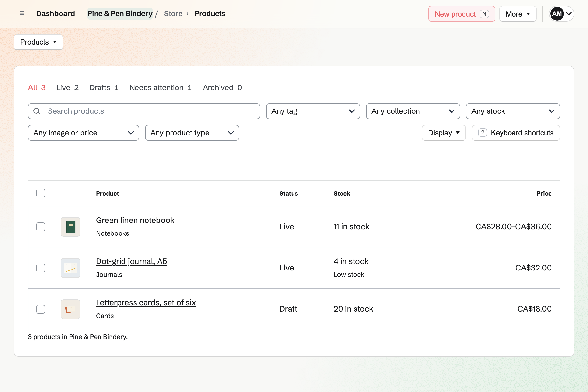This screenshot has height=392, width=588.
Task: Check the Letterpress cards checkbox
Action: (x=40, y=309)
